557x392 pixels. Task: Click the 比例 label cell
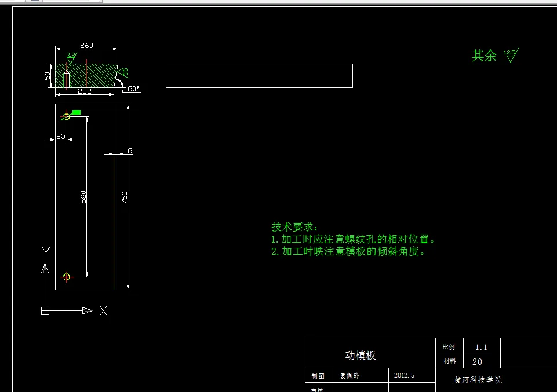[449, 347]
